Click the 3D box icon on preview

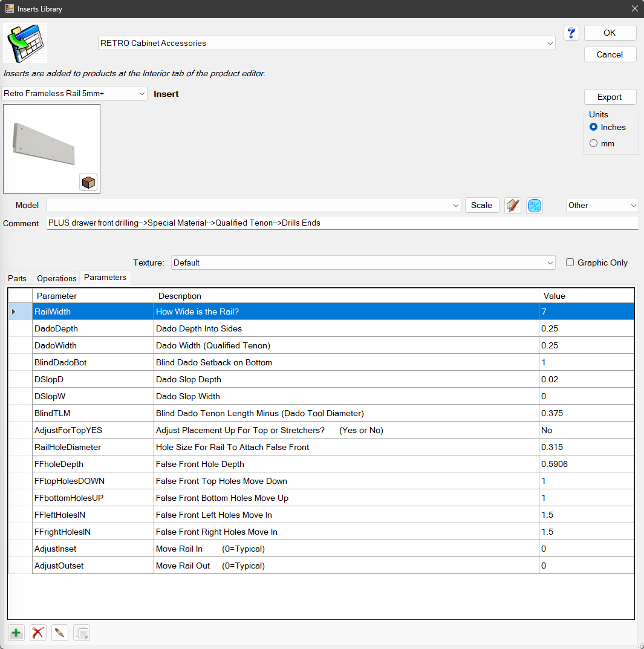88,182
